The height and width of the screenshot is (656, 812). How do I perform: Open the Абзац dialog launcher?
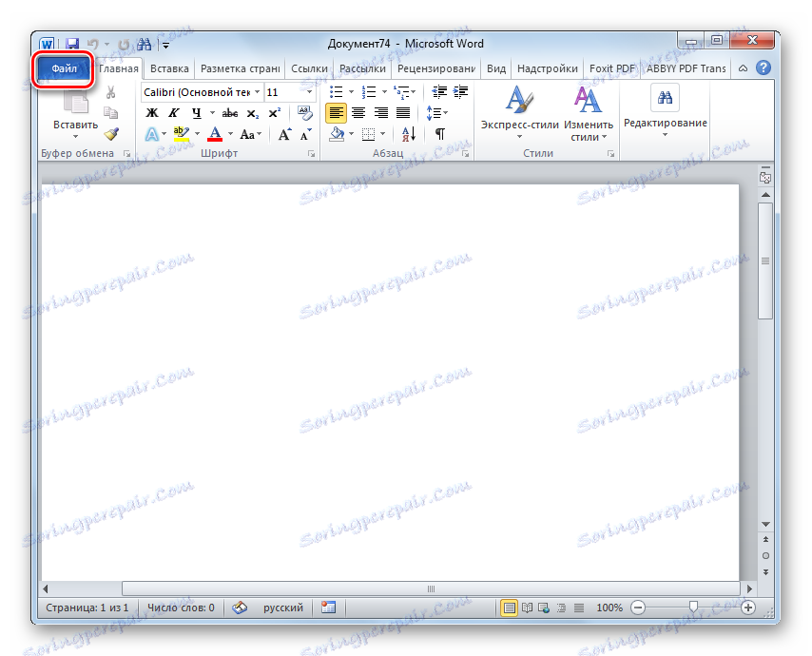point(466,154)
